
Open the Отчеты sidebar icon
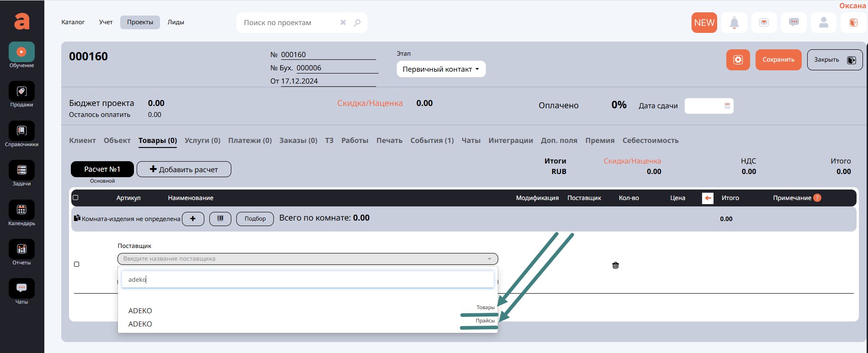click(x=21, y=249)
